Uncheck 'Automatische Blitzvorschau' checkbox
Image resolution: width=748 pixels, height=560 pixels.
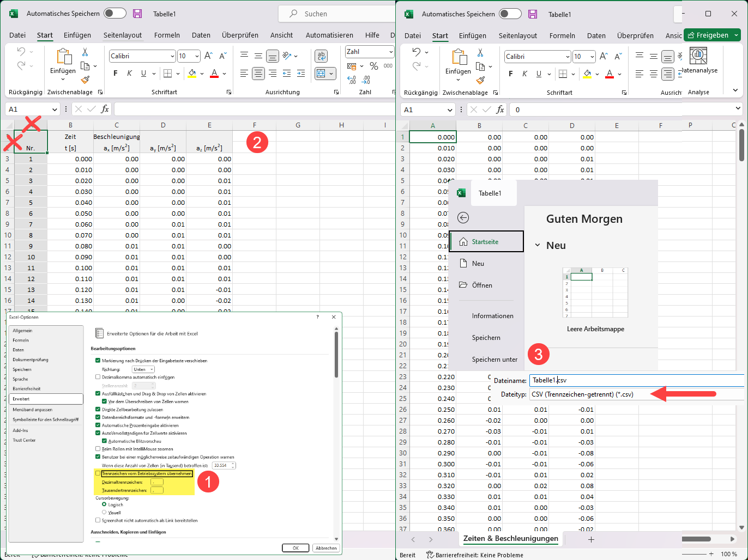tap(105, 441)
